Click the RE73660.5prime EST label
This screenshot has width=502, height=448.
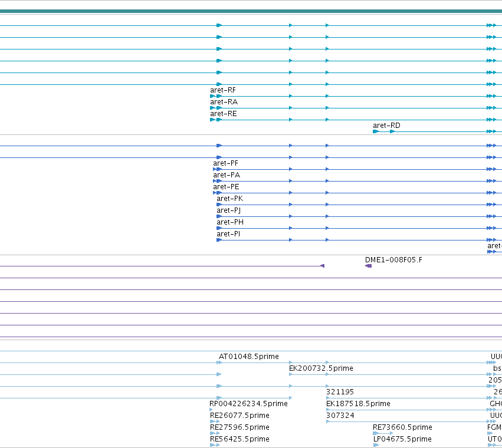tap(402, 427)
